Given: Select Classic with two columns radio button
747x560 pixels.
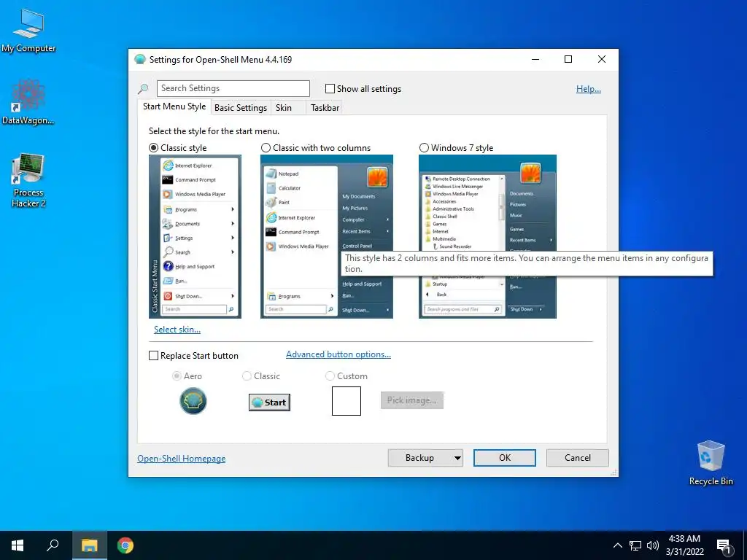Looking at the screenshot, I should coord(266,147).
